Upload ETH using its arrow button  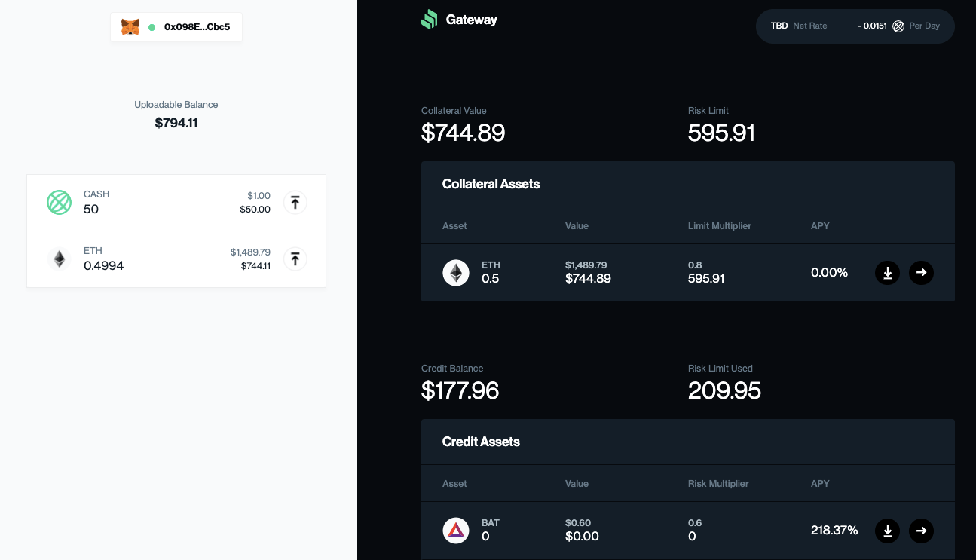295,259
